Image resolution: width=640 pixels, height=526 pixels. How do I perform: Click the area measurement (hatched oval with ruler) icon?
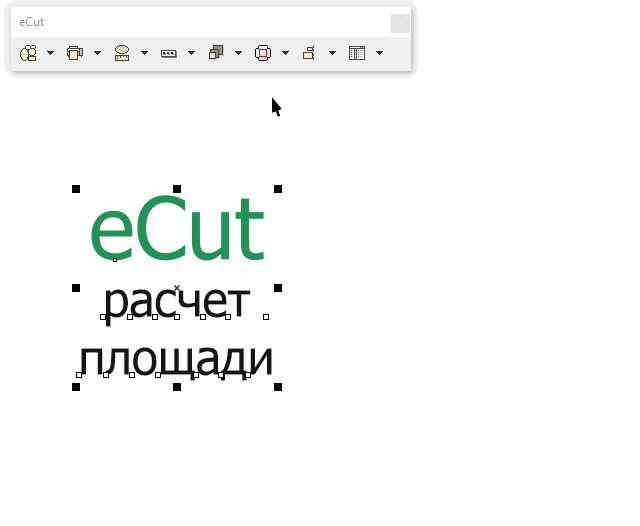[x=122, y=53]
